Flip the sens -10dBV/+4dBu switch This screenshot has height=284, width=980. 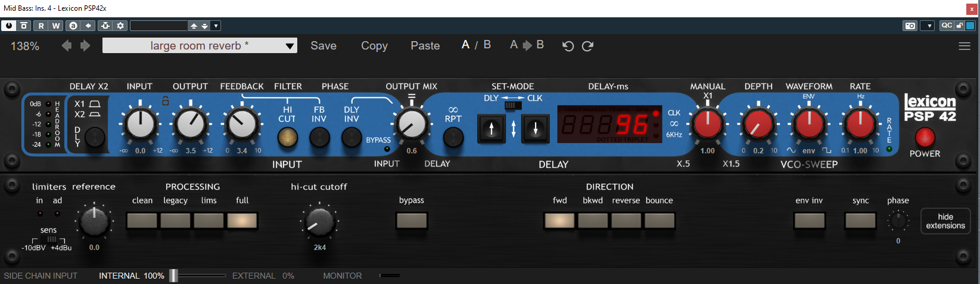tap(51, 239)
